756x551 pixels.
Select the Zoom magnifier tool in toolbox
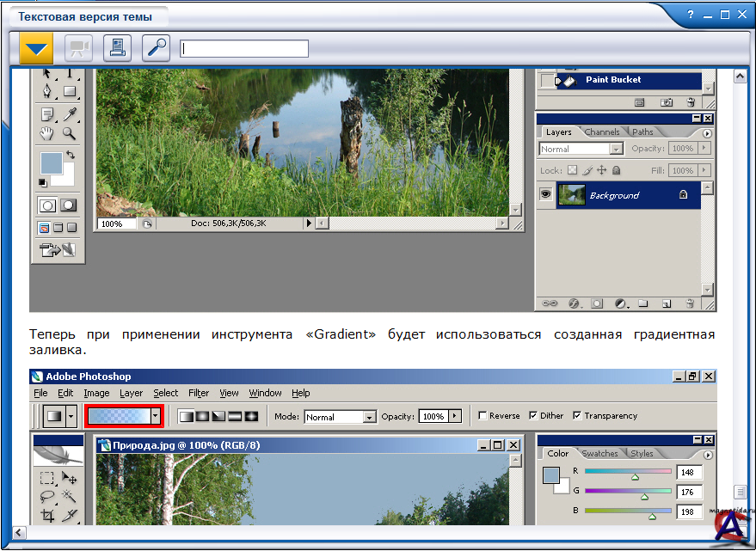click(70, 133)
